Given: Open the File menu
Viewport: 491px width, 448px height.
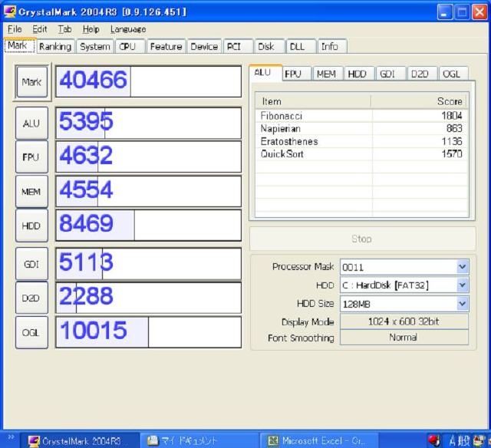Looking at the screenshot, I should point(15,29).
